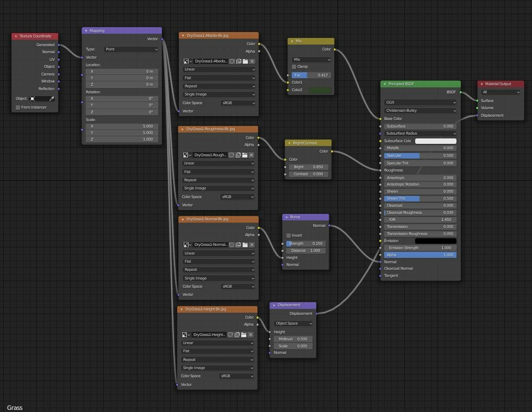This screenshot has width=532, height=412.
Task: Open the folder browse icon on the Albedo node
Action: (245, 61)
